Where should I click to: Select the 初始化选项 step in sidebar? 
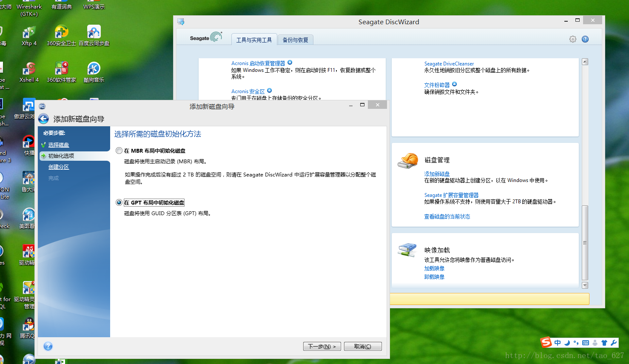click(61, 156)
